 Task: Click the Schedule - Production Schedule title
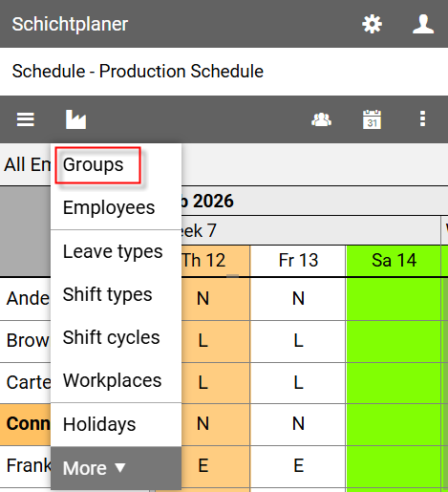138,72
